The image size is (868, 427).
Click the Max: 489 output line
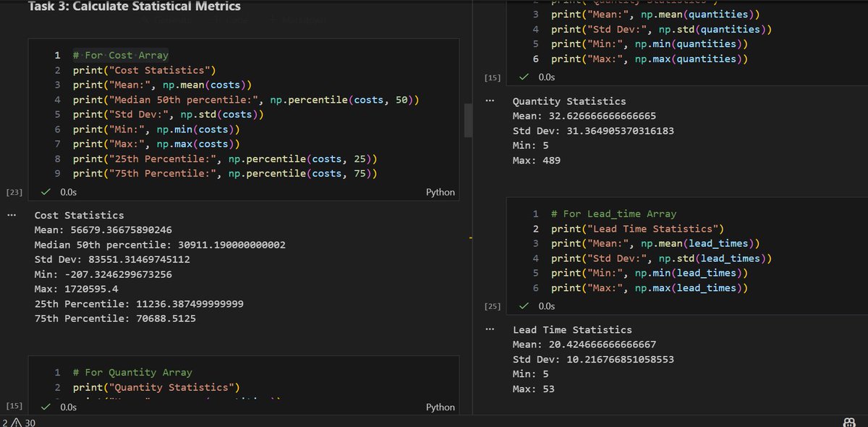pos(536,161)
